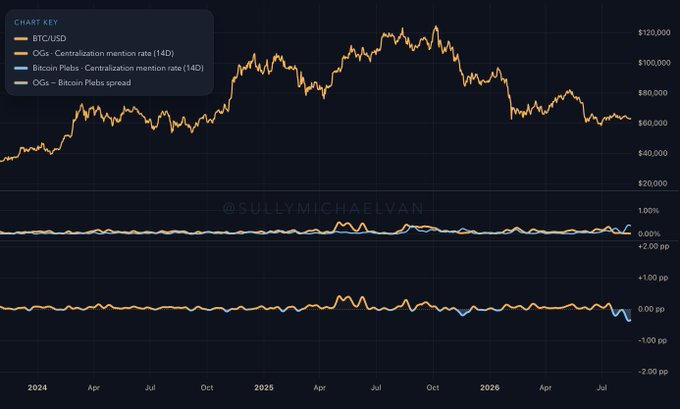Click the 0.00% mention rate axis label
Image resolution: width=680 pixels, height=409 pixels.
pos(649,234)
